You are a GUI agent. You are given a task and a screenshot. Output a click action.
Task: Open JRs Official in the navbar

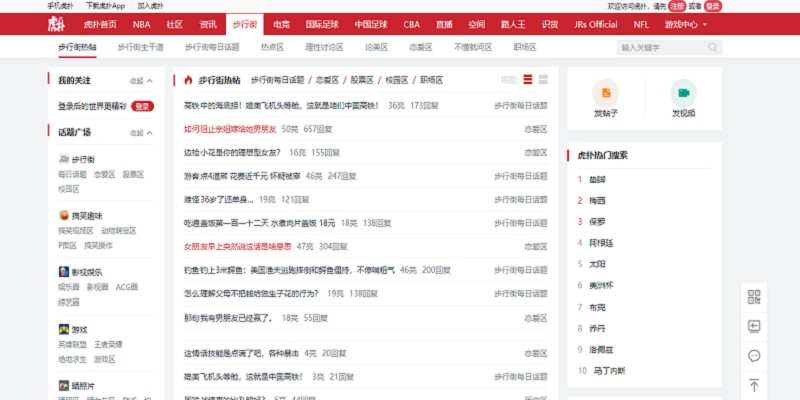point(595,24)
